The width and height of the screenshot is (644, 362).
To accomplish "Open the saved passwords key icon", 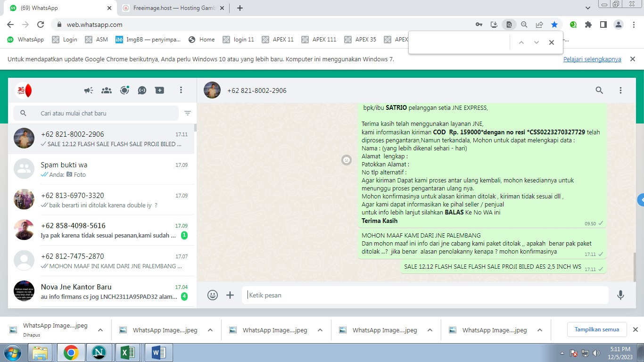I will (x=479, y=25).
